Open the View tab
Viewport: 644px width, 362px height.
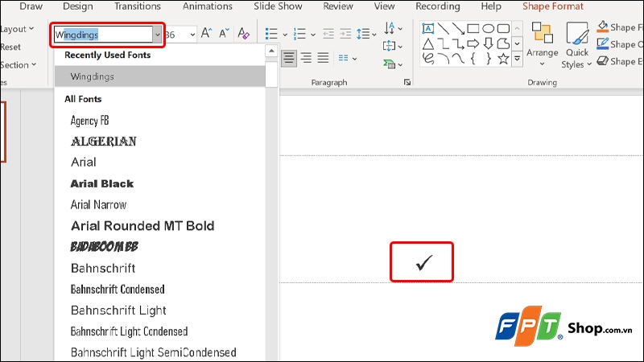[x=385, y=6]
